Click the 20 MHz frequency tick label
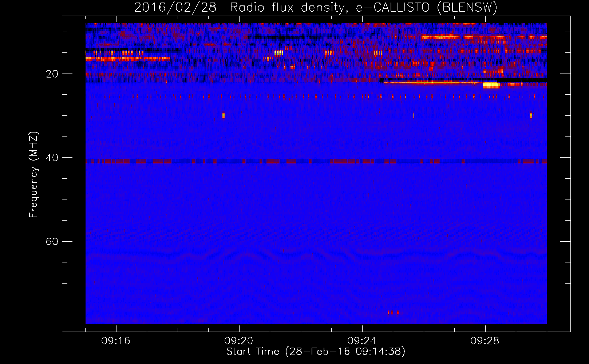Viewport: 589px width, 364px height. (52, 74)
